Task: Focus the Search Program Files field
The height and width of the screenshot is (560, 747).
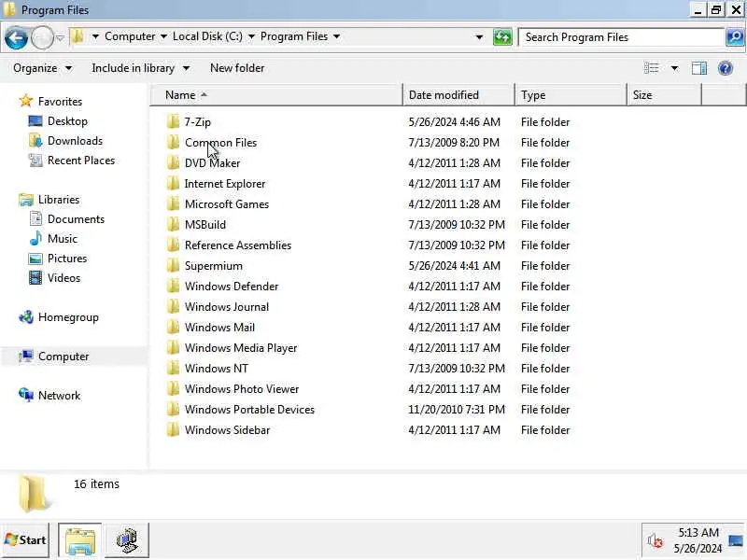Action: pos(621,37)
